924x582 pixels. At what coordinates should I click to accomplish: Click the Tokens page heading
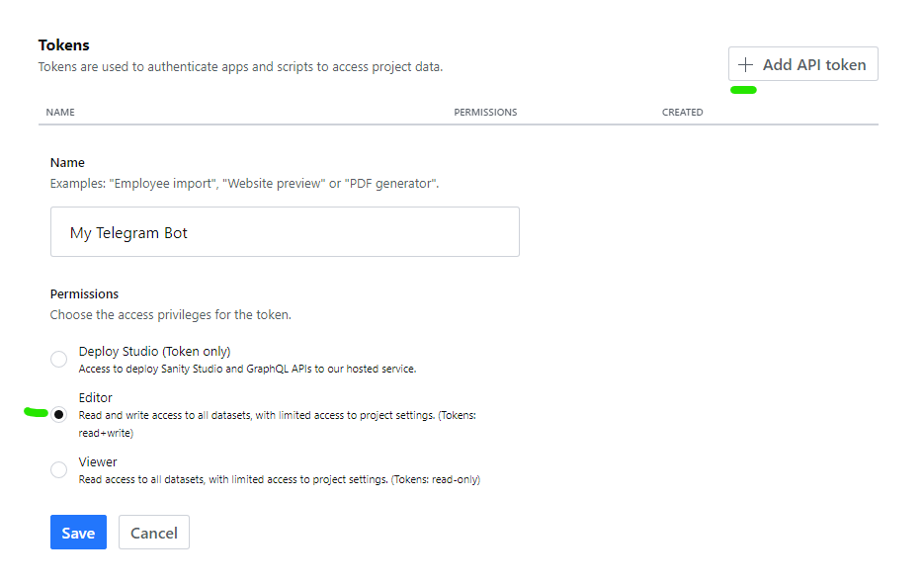(x=63, y=44)
